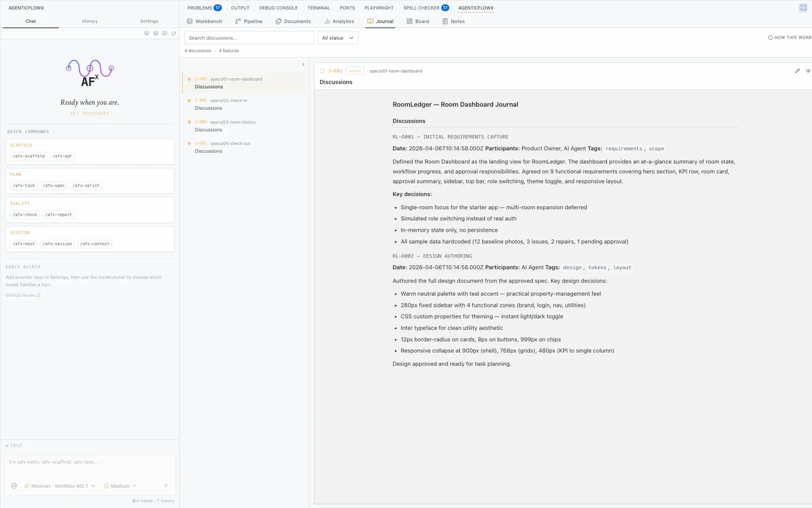Switch to the PROBLEMS panel tab
812x508 pixels.
pos(205,8)
